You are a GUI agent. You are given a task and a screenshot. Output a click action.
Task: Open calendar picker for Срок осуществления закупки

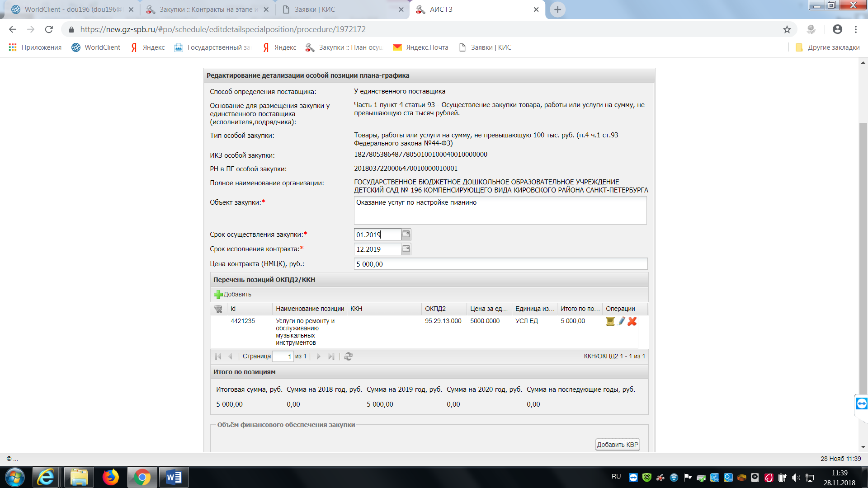pyautogui.click(x=406, y=234)
